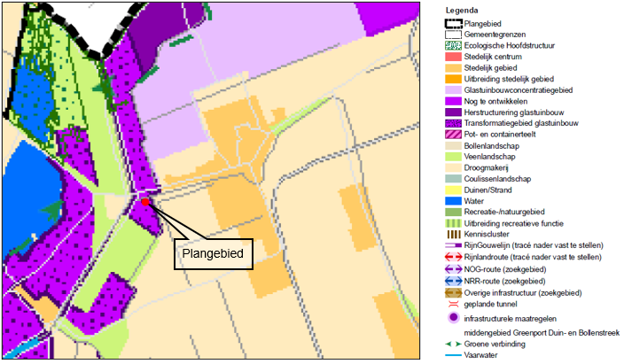The height and width of the screenshot is (364, 624).
Task: Click the Kenniscluster brown bars symbol
Action: coord(453,235)
